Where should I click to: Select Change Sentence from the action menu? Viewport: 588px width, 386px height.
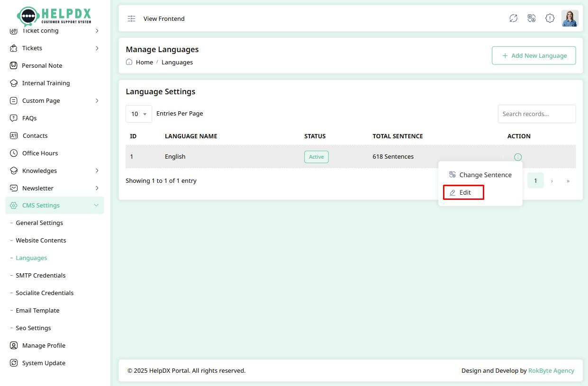(480, 175)
